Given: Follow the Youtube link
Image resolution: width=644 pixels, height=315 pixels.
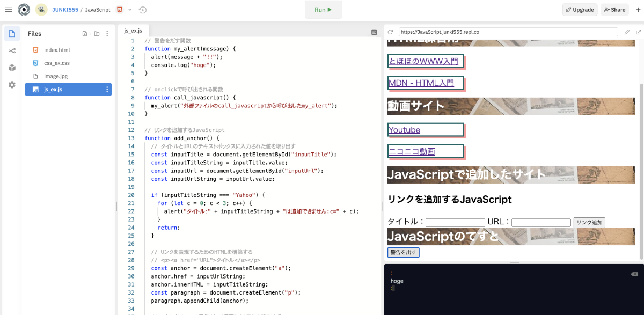Looking at the screenshot, I should 405,130.
